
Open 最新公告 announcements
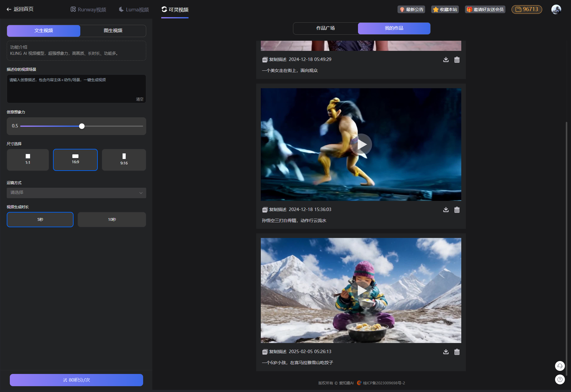coord(411,9)
